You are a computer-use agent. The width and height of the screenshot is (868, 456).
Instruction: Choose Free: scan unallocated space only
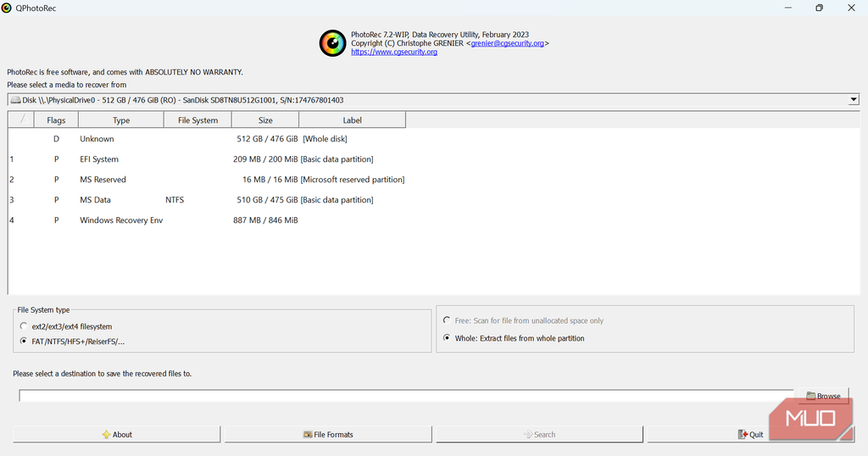pyautogui.click(x=447, y=320)
